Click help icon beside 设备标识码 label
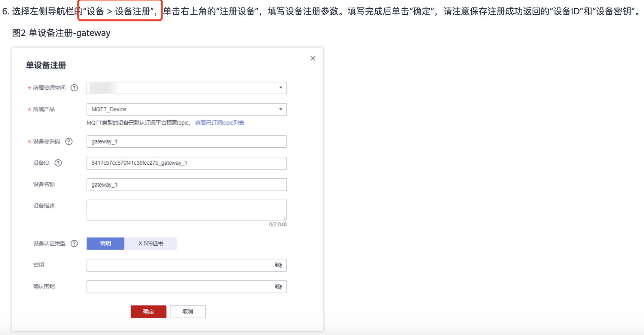644x335 pixels. (x=69, y=141)
